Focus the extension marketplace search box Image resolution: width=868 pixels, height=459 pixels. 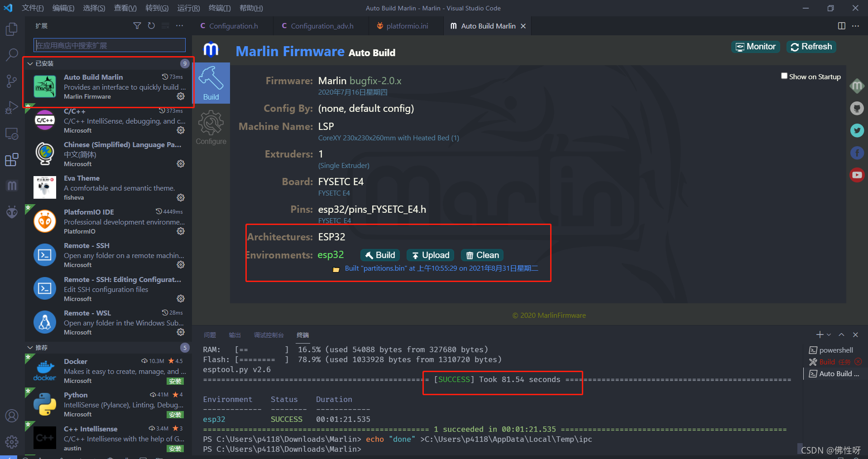pos(110,45)
